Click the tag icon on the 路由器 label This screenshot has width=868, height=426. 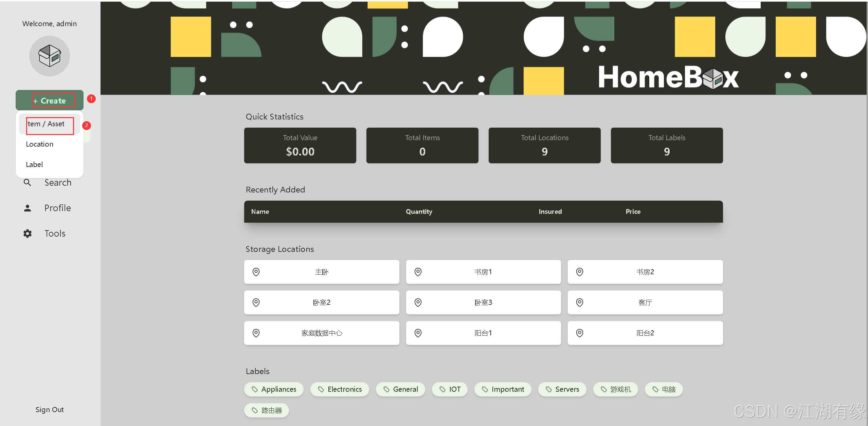255,410
